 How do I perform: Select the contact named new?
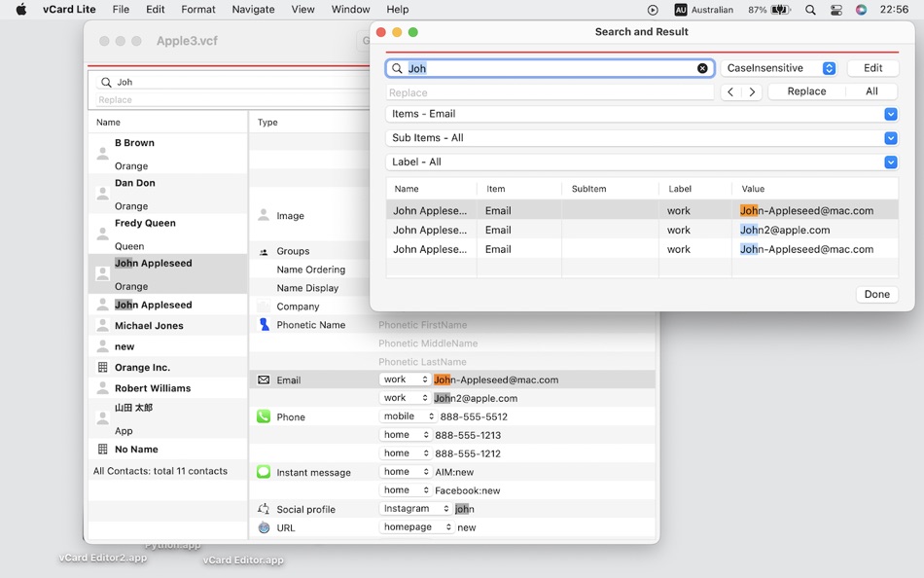[167, 346]
